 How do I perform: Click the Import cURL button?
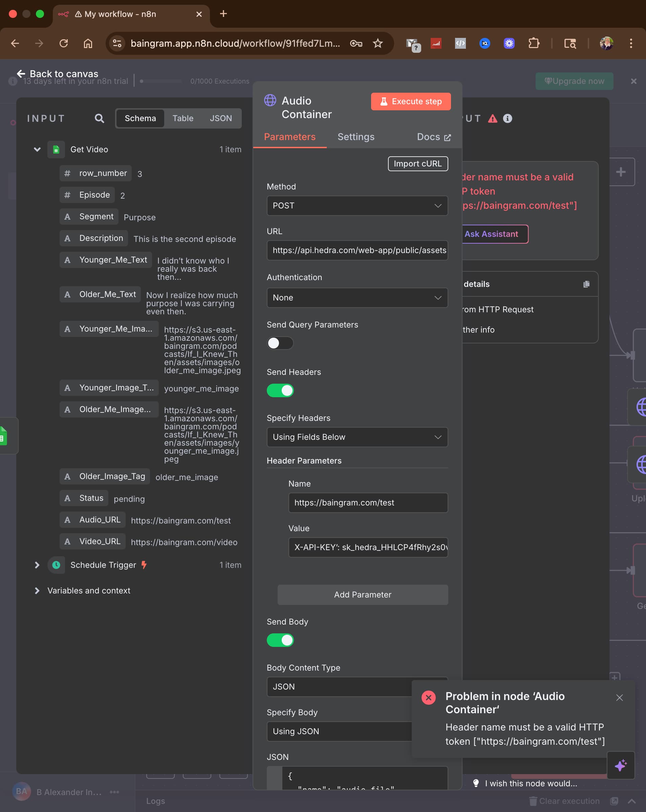tap(418, 164)
